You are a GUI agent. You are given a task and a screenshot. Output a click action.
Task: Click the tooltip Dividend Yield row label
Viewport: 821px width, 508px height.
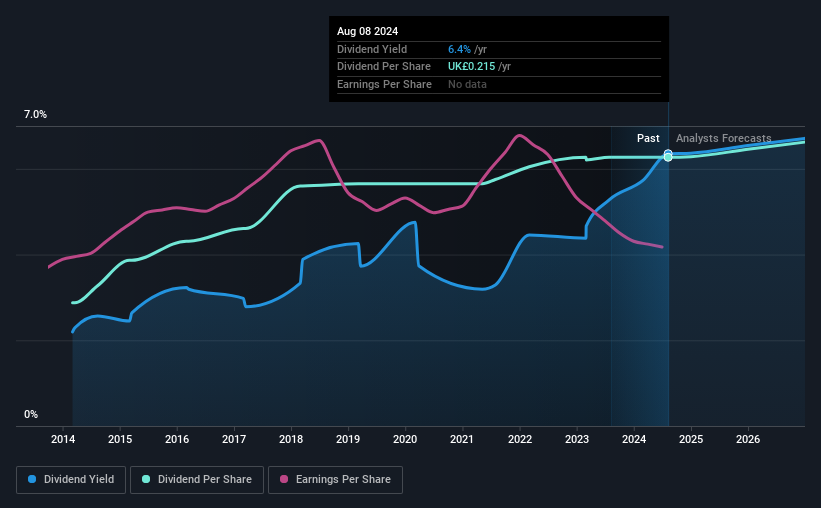pos(372,49)
